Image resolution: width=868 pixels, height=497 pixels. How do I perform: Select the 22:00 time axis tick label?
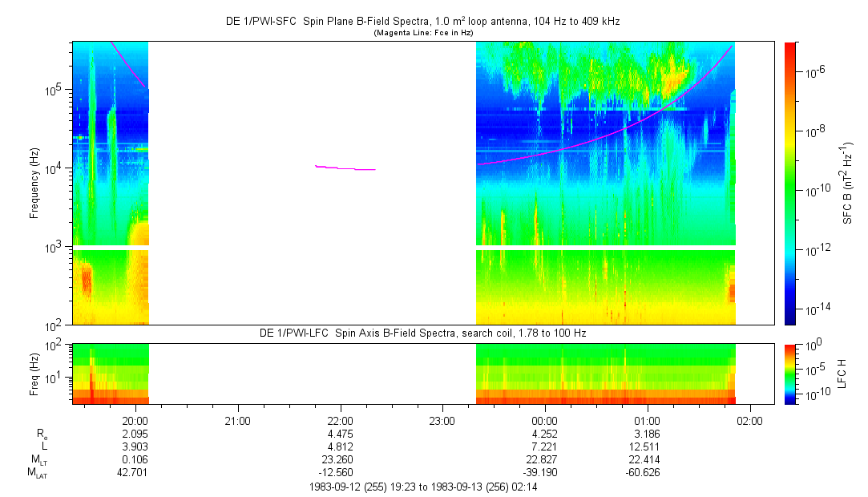[341, 420]
